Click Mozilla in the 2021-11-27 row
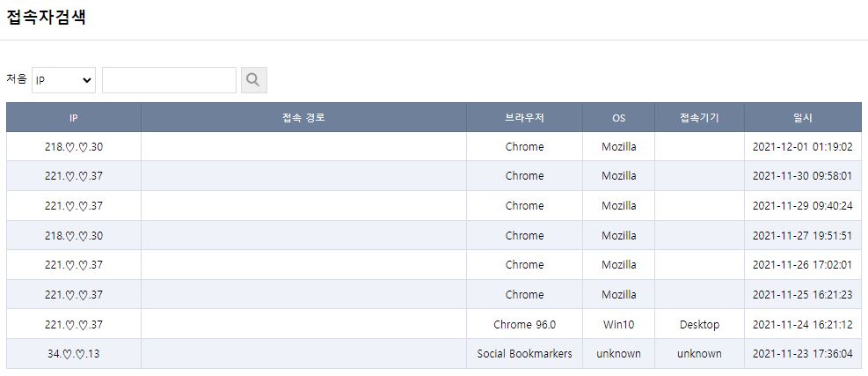 tap(618, 236)
